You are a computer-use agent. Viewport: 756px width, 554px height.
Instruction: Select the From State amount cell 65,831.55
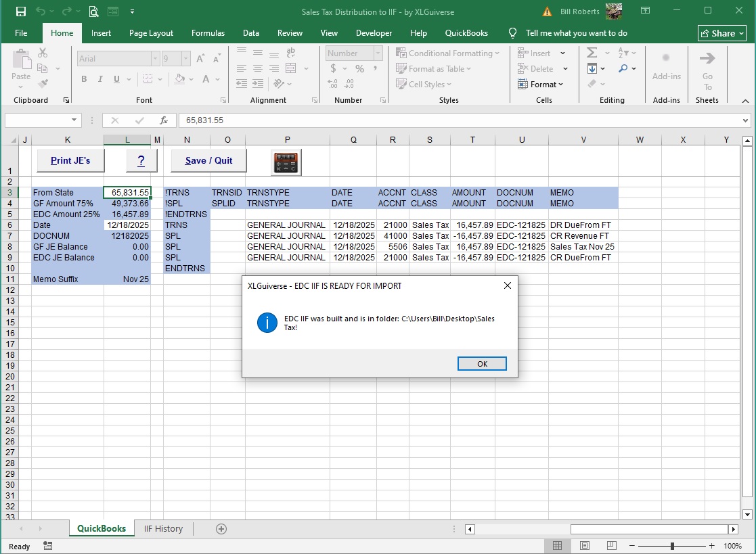[x=127, y=193]
